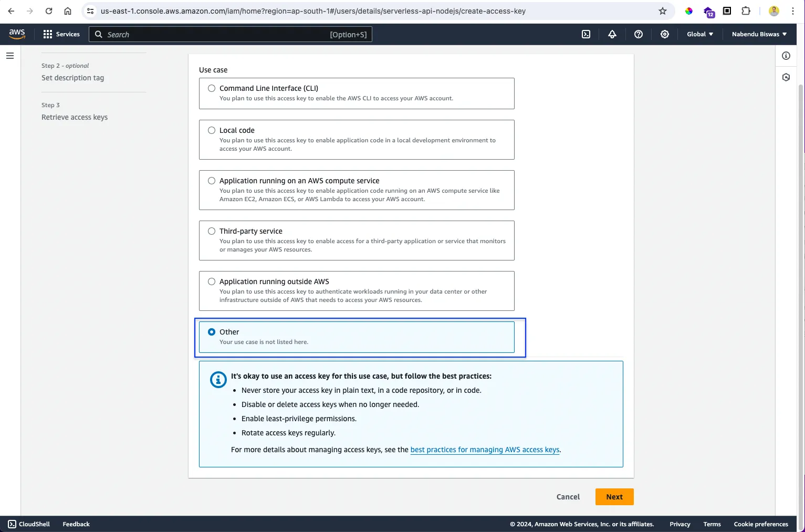The image size is (805, 532).
Task: Click the Next button
Action: pyautogui.click(x=614, y=497)
